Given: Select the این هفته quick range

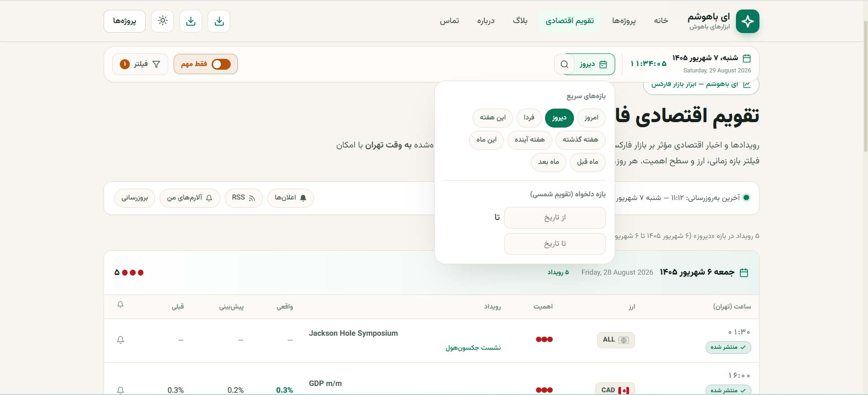Looking at the screenshot, I should (493, 118).
